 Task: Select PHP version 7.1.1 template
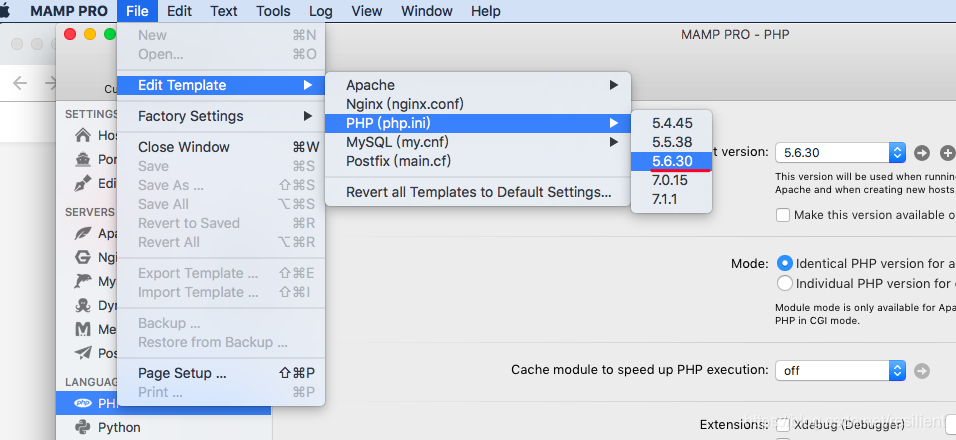point(671,199)
